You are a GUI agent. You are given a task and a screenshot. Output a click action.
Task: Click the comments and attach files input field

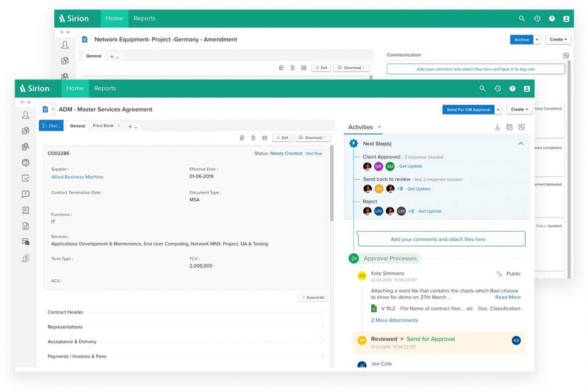coord(439,239)
